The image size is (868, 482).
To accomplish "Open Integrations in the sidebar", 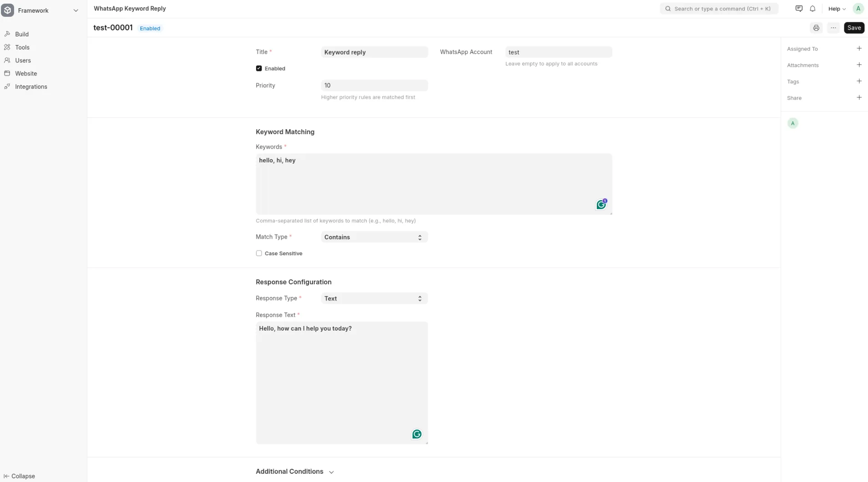I will (x=31, y=86).
